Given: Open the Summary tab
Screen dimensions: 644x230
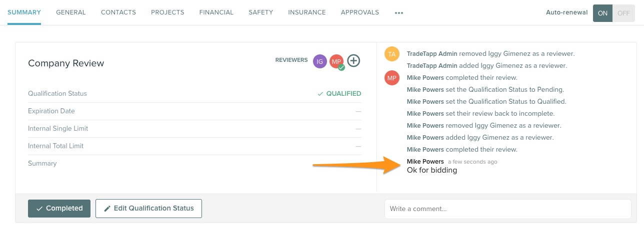Looking at the screenshot, I should [24, 12].
